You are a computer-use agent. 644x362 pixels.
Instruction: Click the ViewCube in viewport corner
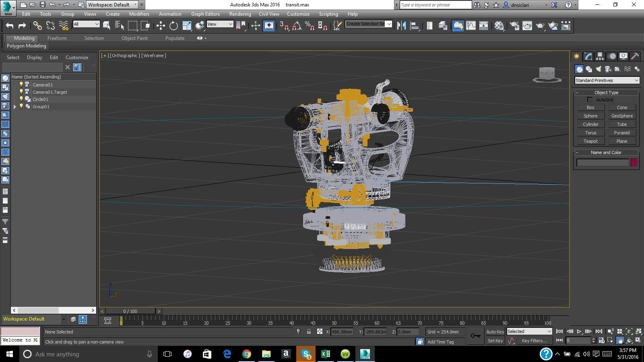547,74
